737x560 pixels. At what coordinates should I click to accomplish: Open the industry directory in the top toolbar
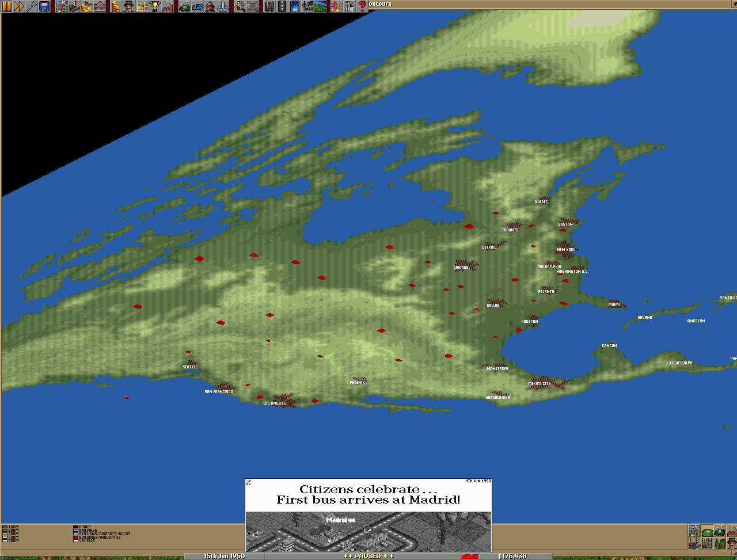pyautogui.click(x=167, y=6)
